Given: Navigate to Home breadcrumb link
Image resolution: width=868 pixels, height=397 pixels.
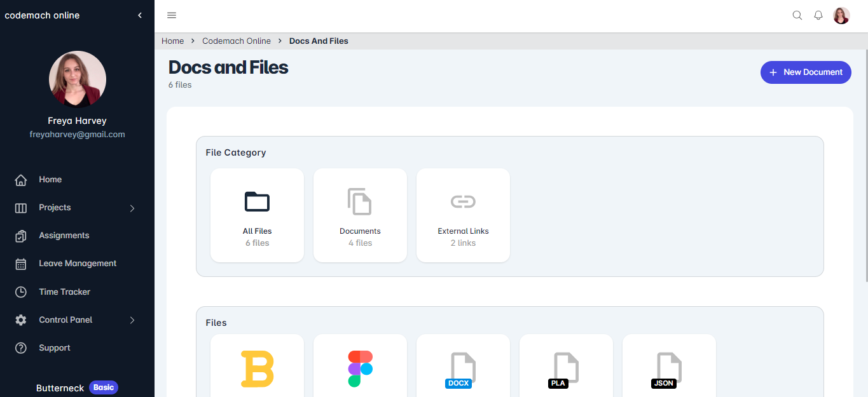Looking at the screenshot, I should 172,41.
